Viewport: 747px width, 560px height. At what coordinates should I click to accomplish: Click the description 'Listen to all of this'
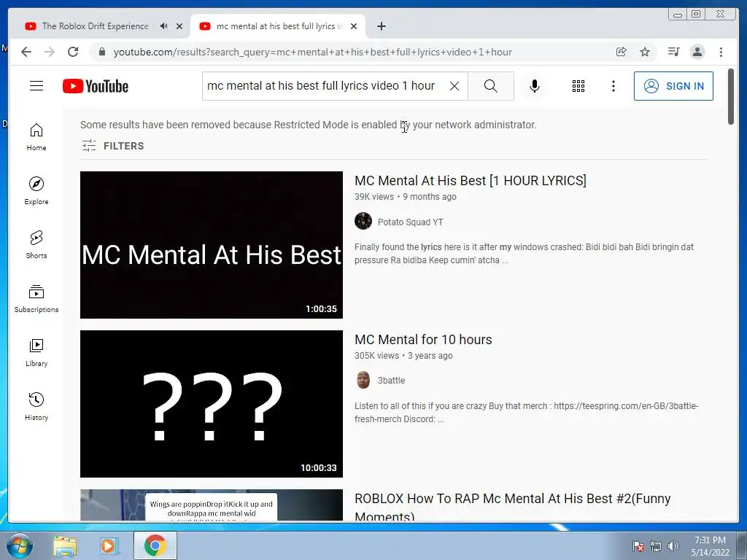point(526,413)
